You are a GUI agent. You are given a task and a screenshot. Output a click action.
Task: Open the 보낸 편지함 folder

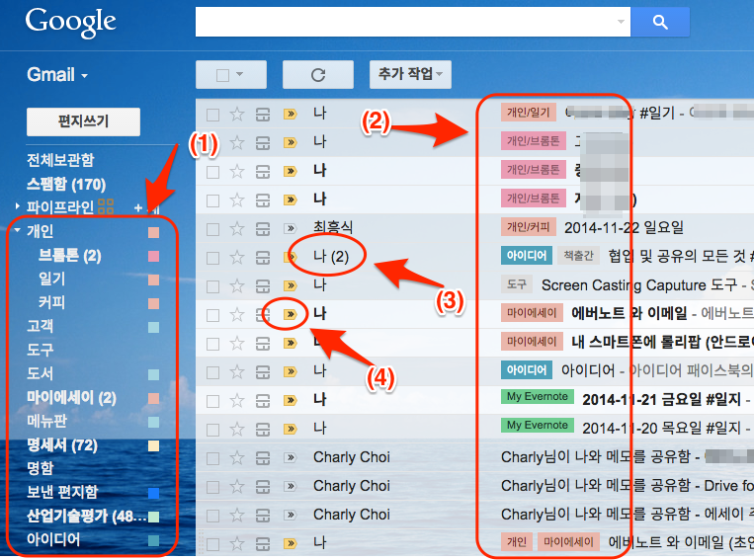(x=62, y=492)
